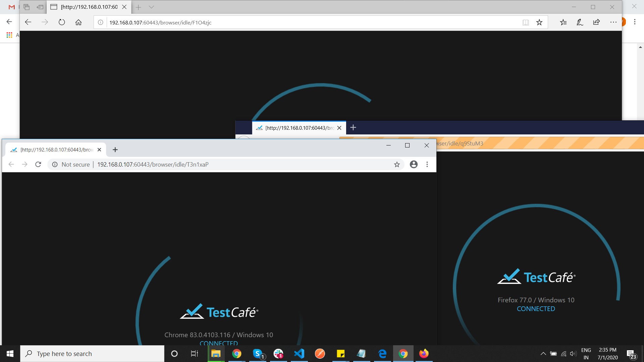644x362 pixels.
Task: Close the Edge TestCafe tab
Action: 124,7
